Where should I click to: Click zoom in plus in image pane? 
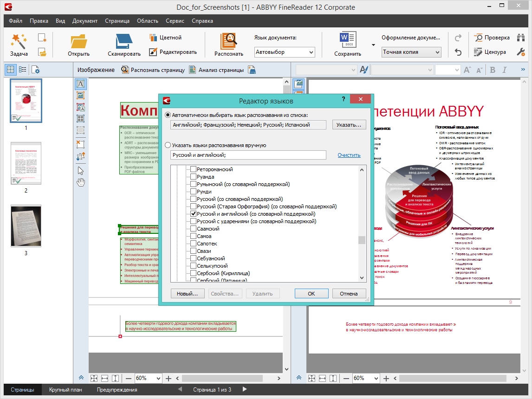(169, 378)
